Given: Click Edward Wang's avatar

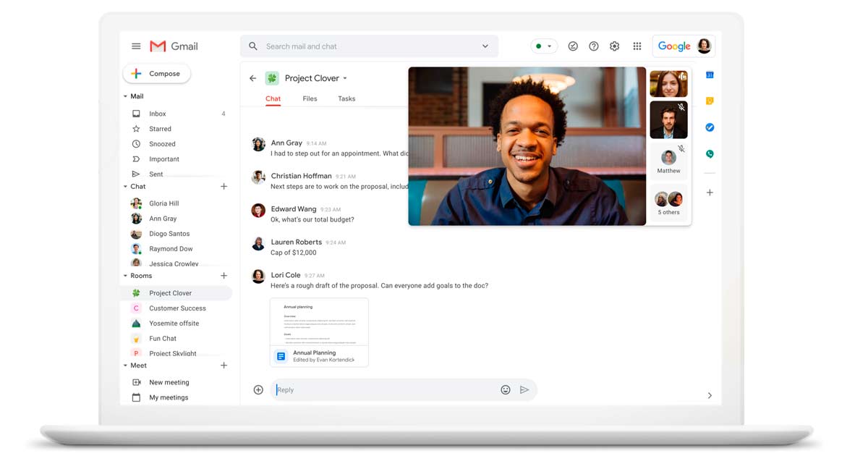Looking at the screenshot, I should (258, 211).
